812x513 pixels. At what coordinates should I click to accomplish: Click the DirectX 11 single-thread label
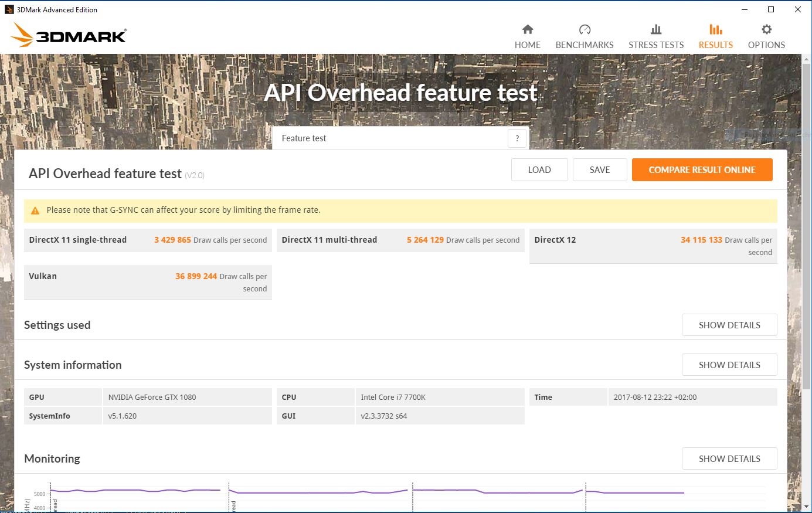click(77, 240)
